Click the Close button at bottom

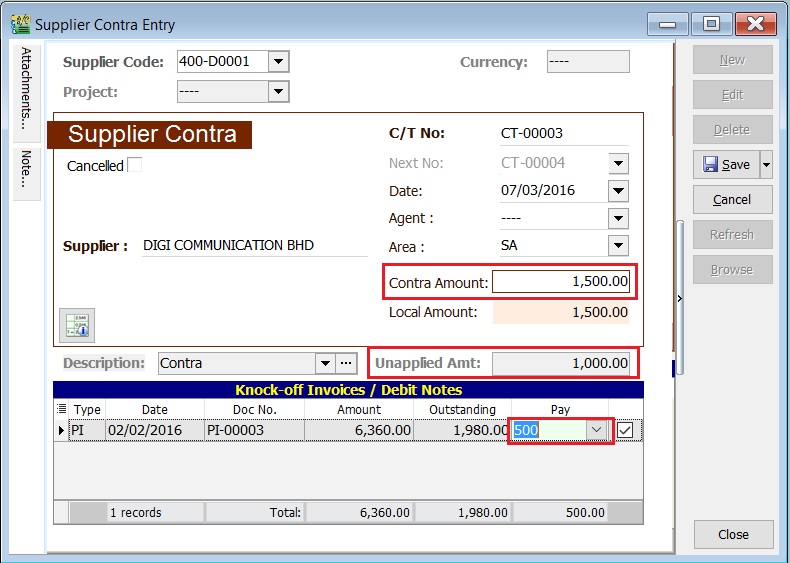point(733,535)
